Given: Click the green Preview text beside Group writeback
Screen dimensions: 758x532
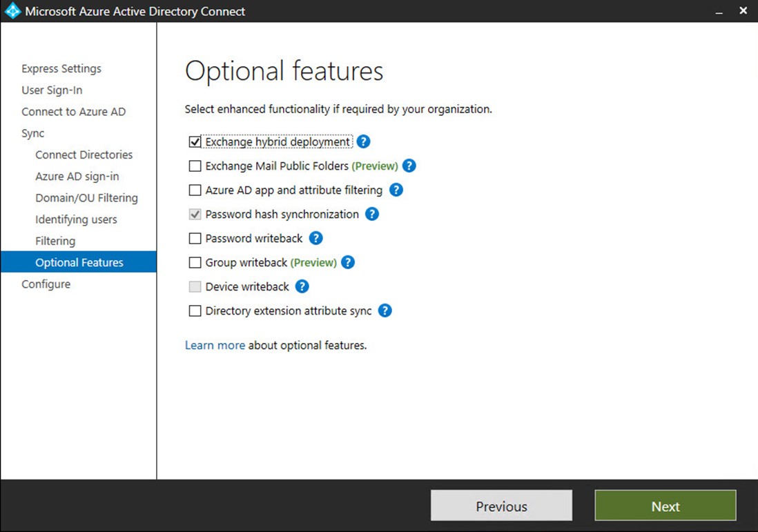Looking at the screenshot, I should pos(313,262).
